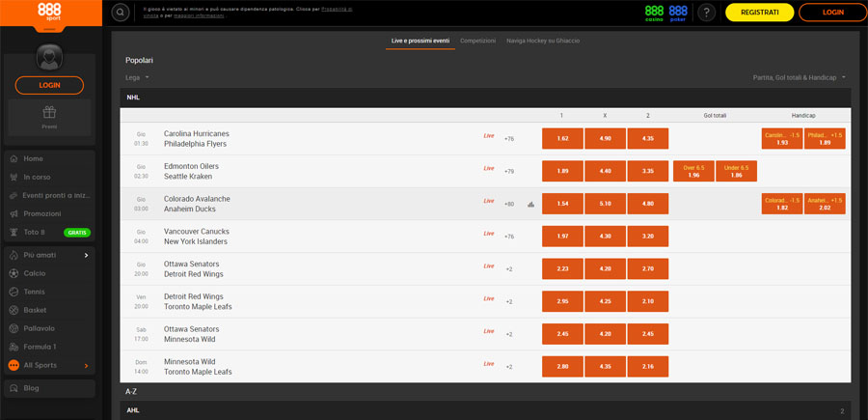The height and width of the screenshot is (420, 868).
Task: Bet on Colorado Avalanche at 1.54
Action: point(562,204)
